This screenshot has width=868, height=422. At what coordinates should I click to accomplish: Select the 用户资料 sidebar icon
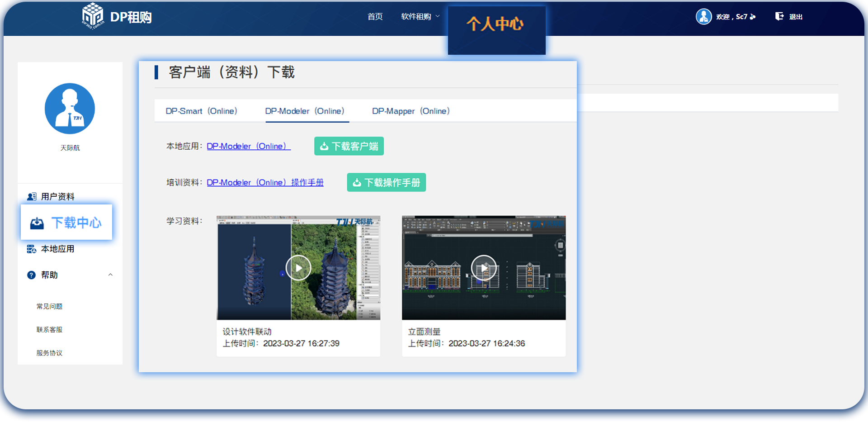31,196
